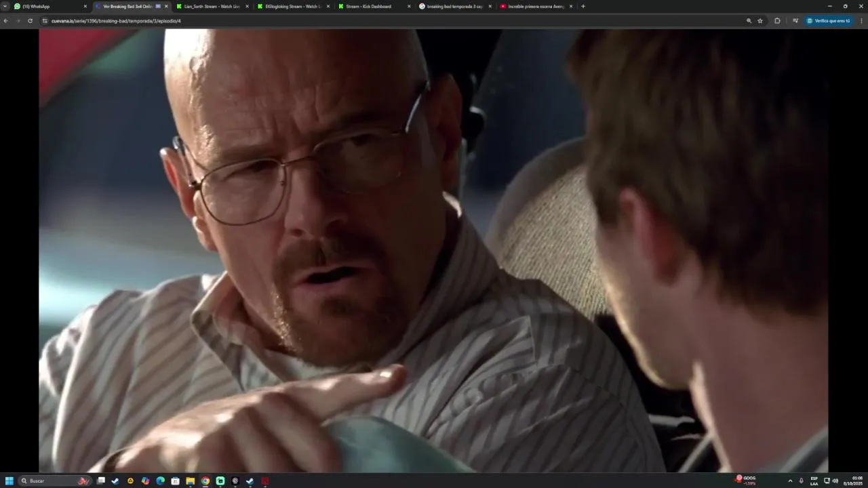Close the Kick Dashboard tab
The width and height of the screenshot is (868, 488).
[x=409, y=6]
